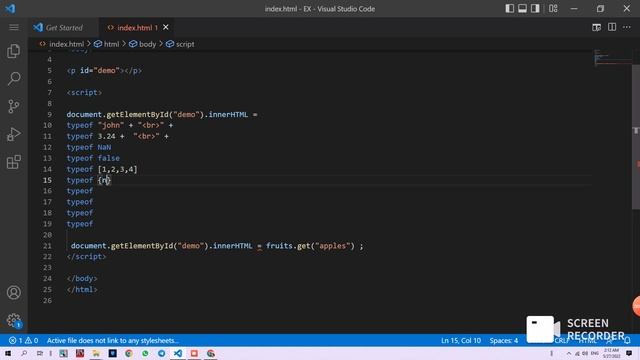This screenshot has height=360, width=640.
Task: Click the '</html>' tag on line 25
Action: click(x=82, y=289)
